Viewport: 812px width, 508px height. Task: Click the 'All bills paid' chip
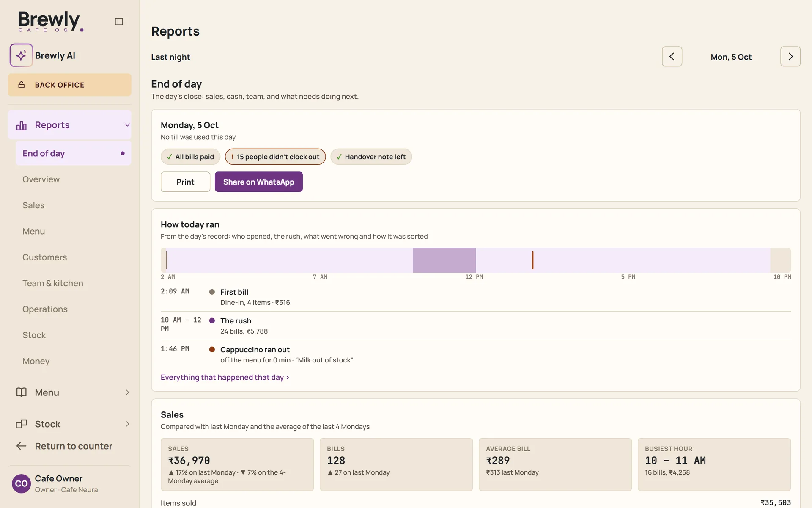coord(190,157)
